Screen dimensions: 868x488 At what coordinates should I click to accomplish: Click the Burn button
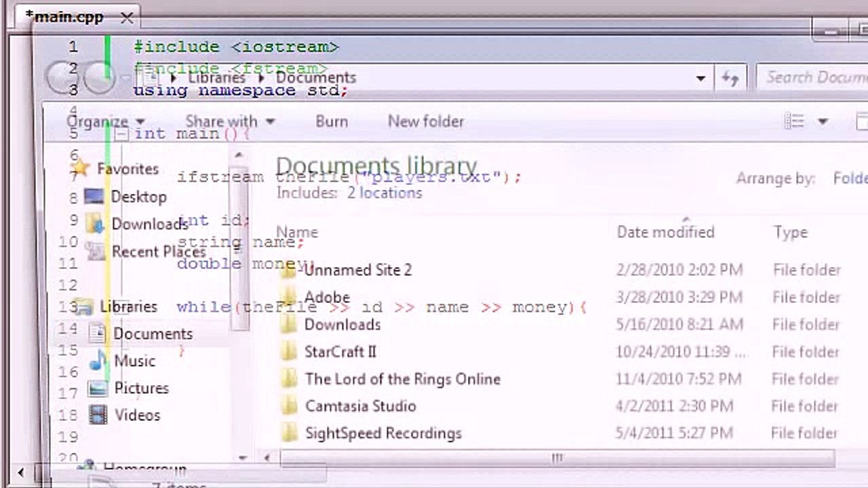[x=332, y=122]
